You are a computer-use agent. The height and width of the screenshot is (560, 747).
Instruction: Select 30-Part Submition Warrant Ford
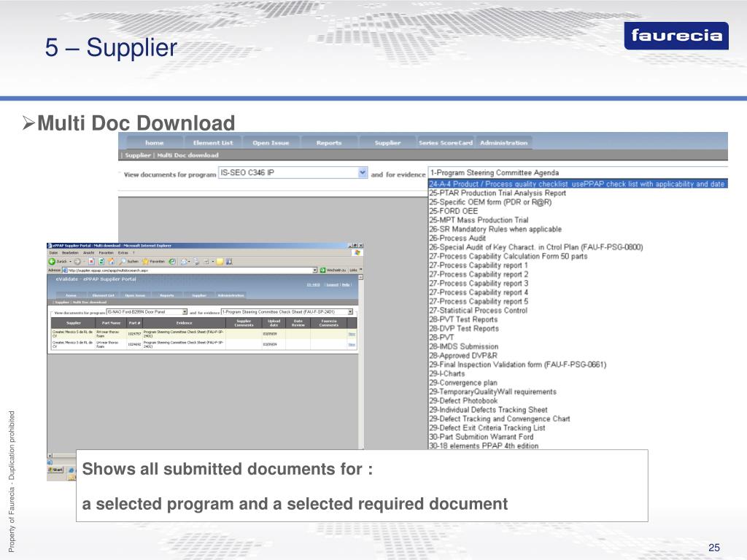[x=481, y=437]
